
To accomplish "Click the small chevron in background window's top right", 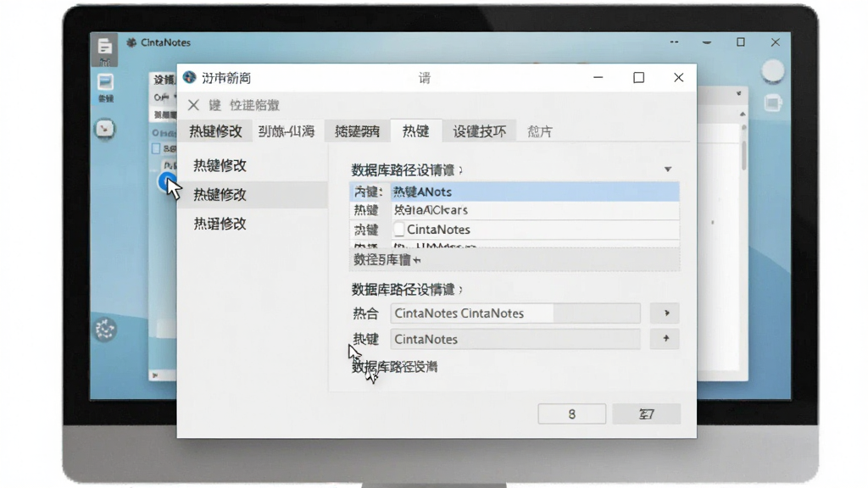I will [738, 93].
